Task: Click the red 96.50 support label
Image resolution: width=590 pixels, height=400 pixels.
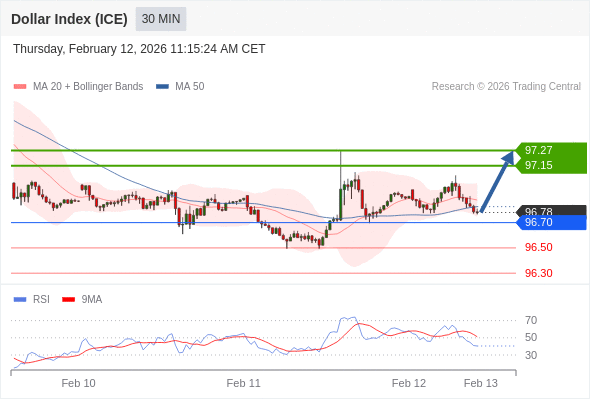Action: click(x=538, y=248)
